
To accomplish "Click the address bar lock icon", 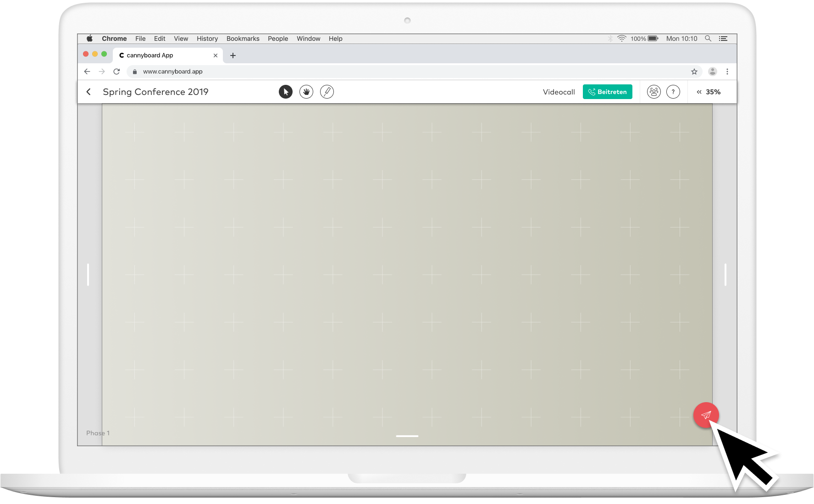I will pos(135,72).
